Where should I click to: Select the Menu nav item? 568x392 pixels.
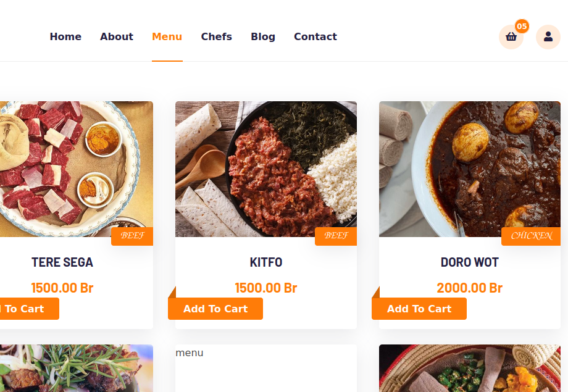167,37
